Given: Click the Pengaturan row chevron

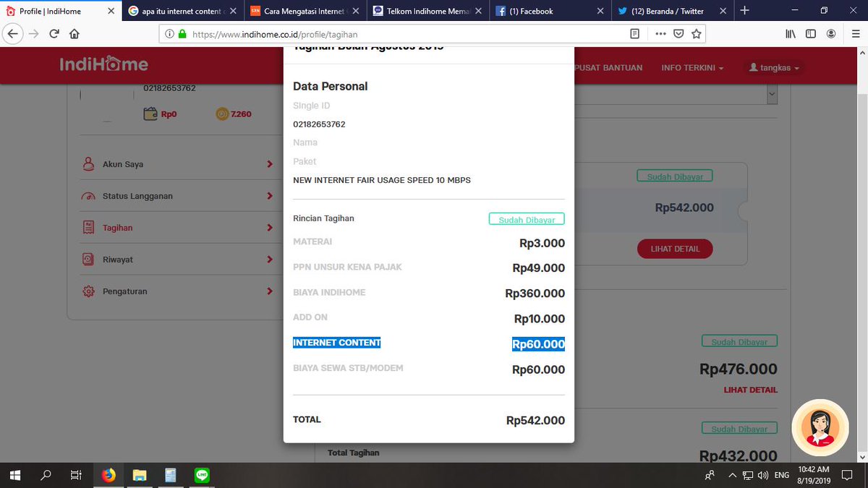Looking at the screenshot, I should (270, 291).
